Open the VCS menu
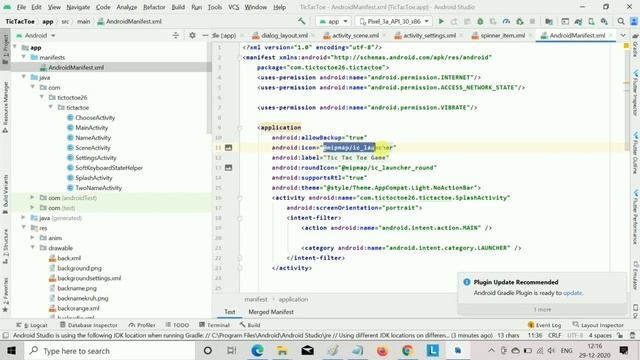This screenshot has width=640, height=360. tap(233, 7)
